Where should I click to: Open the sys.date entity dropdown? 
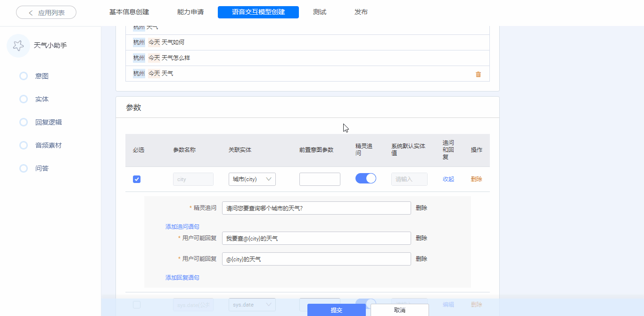tap(252, 305)
